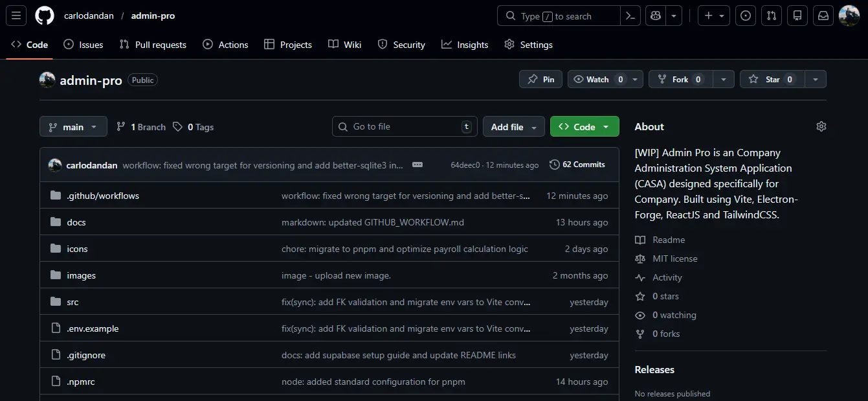Open the .github/workflows folder
Screen dimensions: 868x401
103,196
